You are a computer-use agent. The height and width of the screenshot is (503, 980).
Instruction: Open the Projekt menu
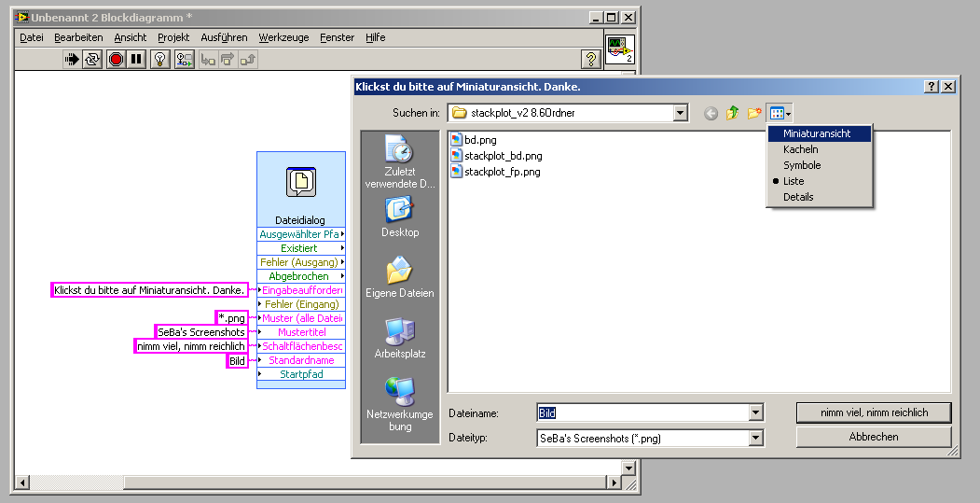click(173, 37)
